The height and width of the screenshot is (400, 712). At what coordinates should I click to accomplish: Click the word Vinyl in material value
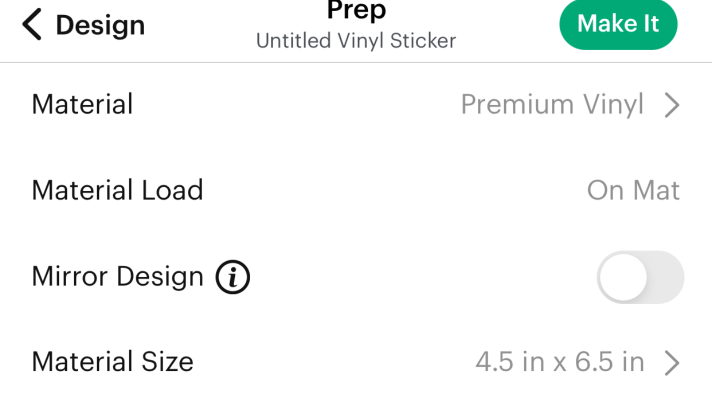tap(613, 105)
